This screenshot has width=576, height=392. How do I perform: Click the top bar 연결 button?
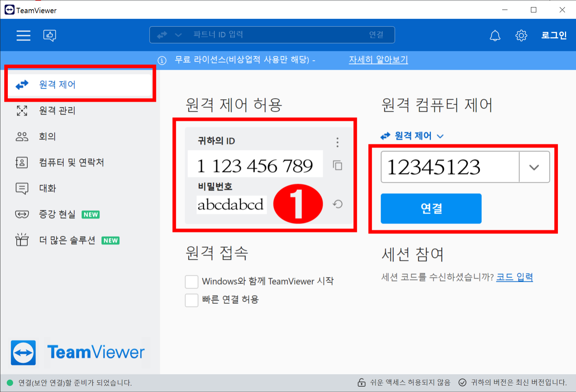(376, 34)
